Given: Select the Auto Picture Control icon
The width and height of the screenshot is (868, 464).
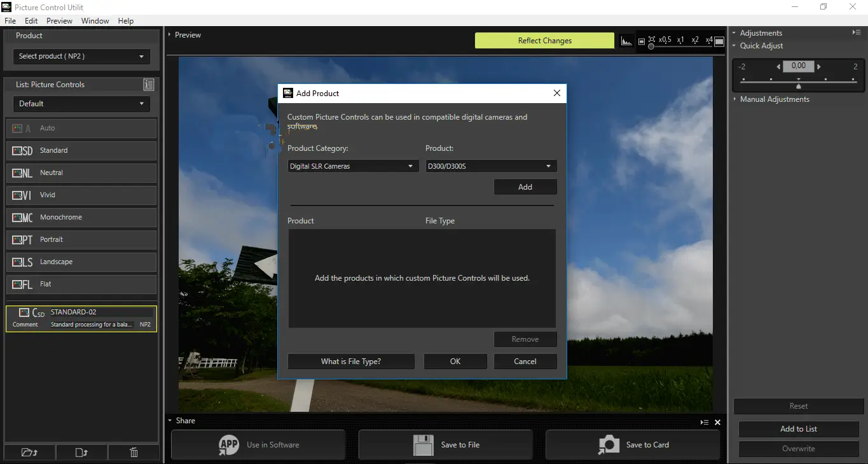Looking at the screenshot, I should (x=21, y=128).
